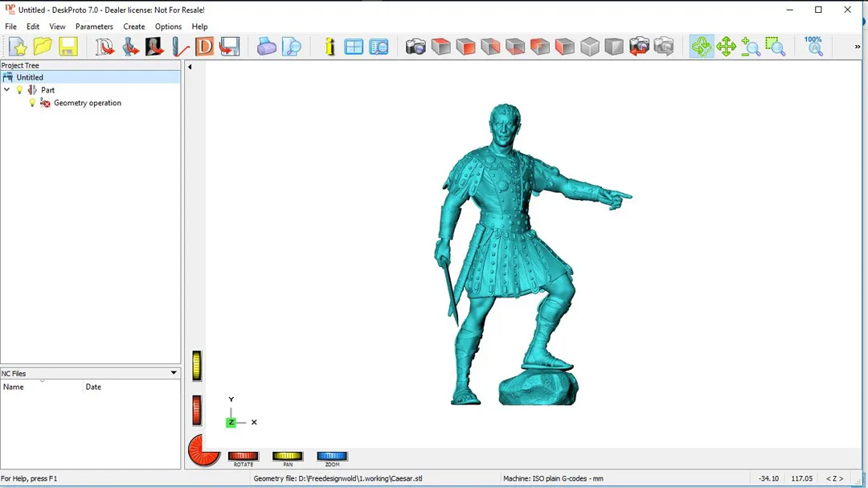The height and width of the screenshot is (488, 868).
Task: Start the basic vector machining wizard (D icon)
Action: click(104, 47)
